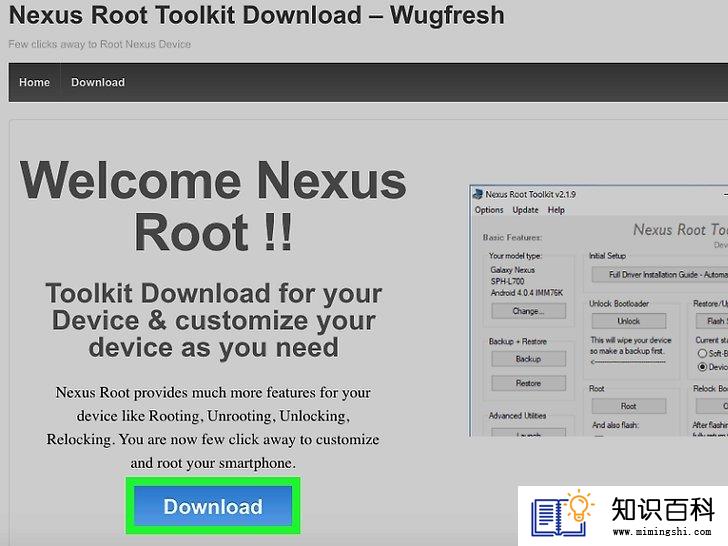Open the Home navigation item
Image resolution: width=728 pixels, height=546 pixels.
coord(34,82)
